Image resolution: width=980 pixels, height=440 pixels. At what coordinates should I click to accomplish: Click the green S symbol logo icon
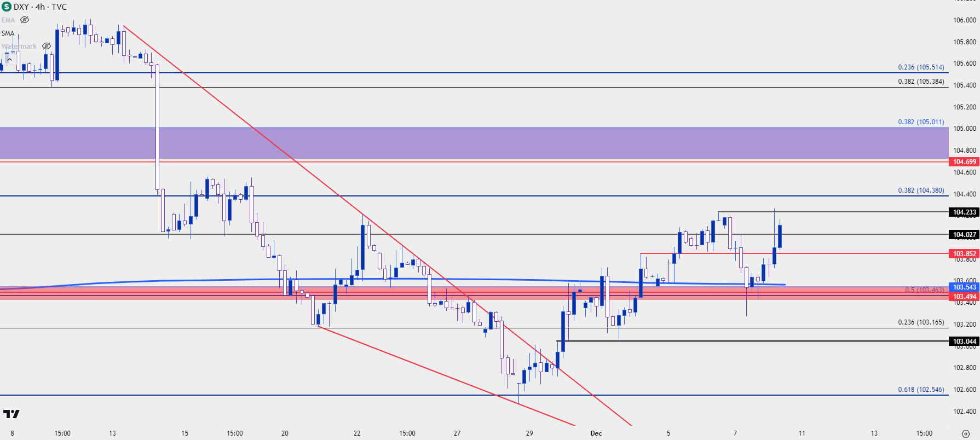[6, 7]
